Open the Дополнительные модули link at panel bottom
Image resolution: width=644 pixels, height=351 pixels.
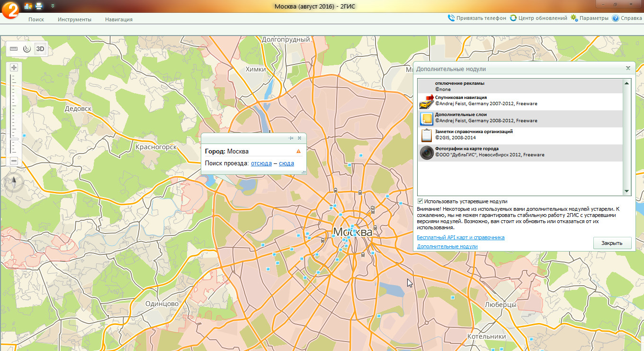tap(447, 246)
